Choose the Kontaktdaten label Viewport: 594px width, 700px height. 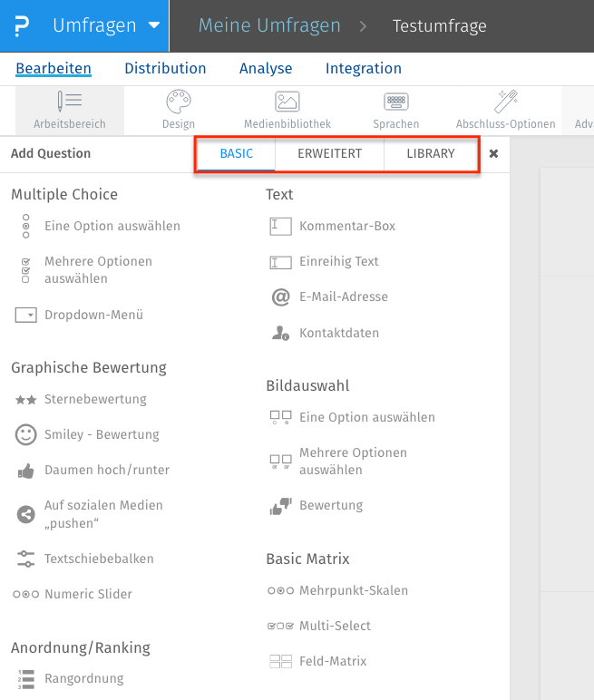click(339, 333)
